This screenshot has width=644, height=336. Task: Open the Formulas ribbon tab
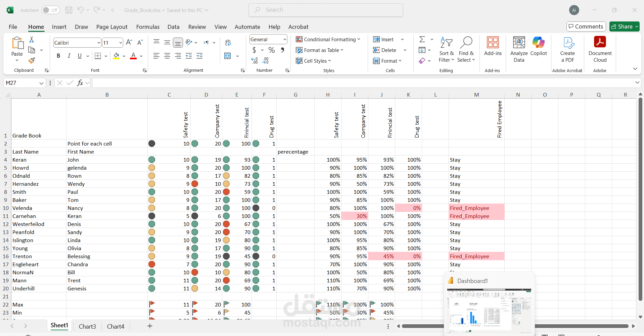tap(148, 27)
